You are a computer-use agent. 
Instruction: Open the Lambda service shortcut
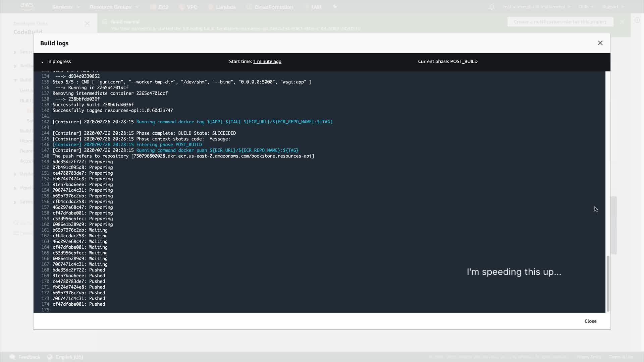tap(225, 7)
